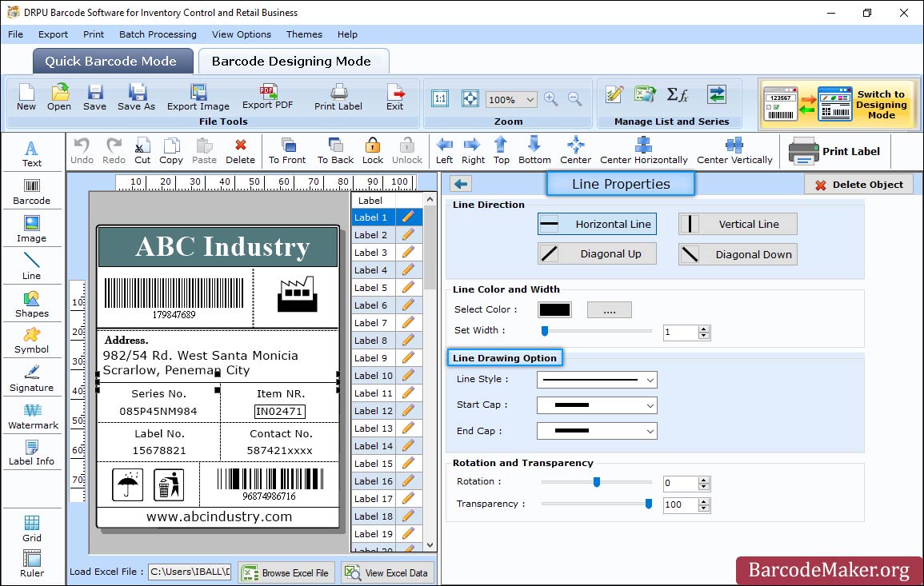The height and width of the screenshot is (586, 924).
Task: Open the Sigma fx series function icon
Action: coord(678,94)
